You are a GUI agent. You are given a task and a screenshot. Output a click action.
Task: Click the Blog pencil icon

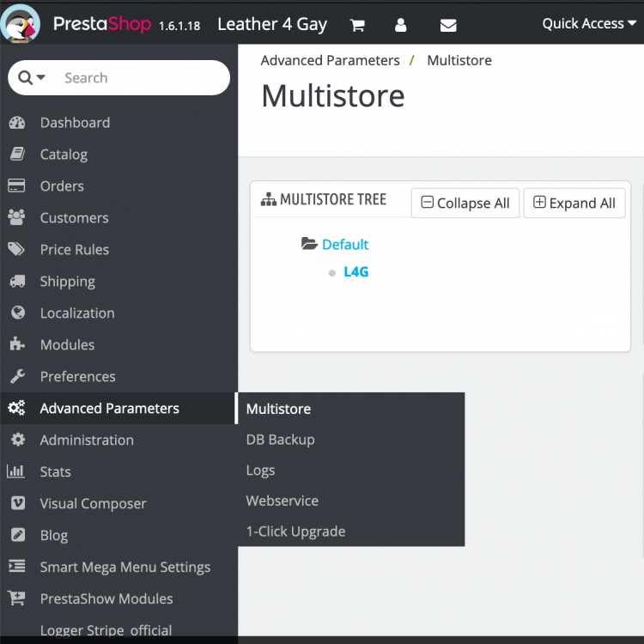pos(18,535)
